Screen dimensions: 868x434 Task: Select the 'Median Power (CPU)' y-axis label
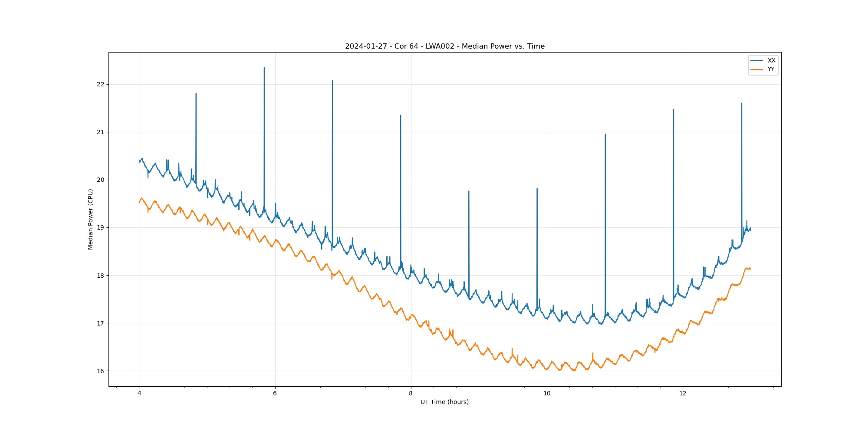91,219
